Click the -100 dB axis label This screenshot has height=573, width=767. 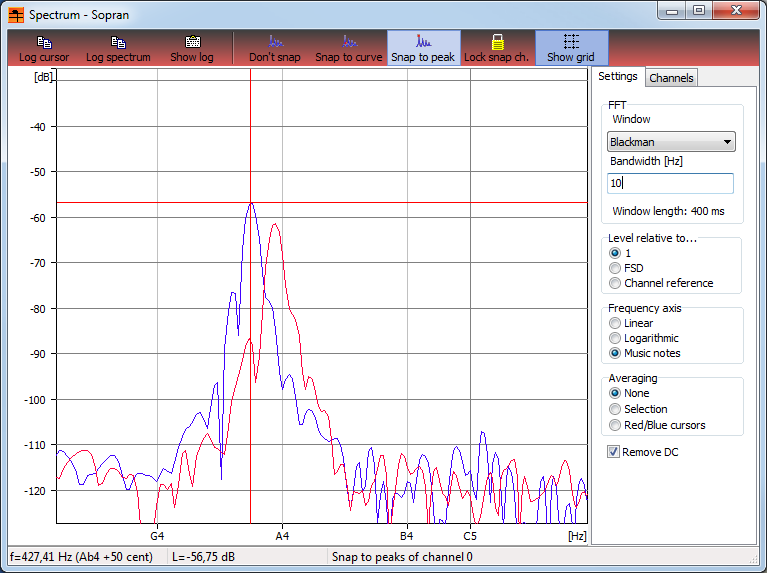(35, 400)
